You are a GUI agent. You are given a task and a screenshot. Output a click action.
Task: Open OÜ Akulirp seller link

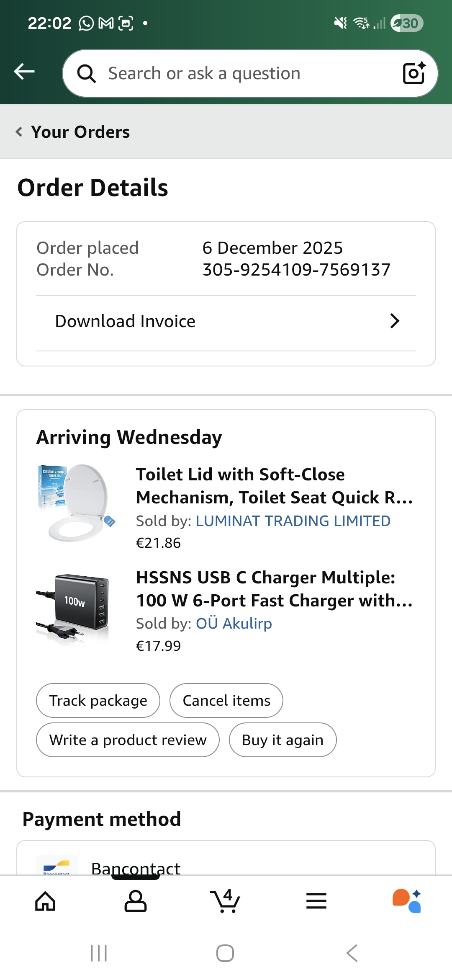tap(234, 624)
